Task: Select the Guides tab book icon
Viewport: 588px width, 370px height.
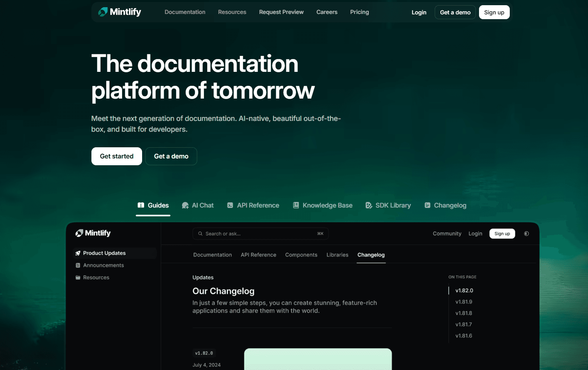Action: (141, 205)
